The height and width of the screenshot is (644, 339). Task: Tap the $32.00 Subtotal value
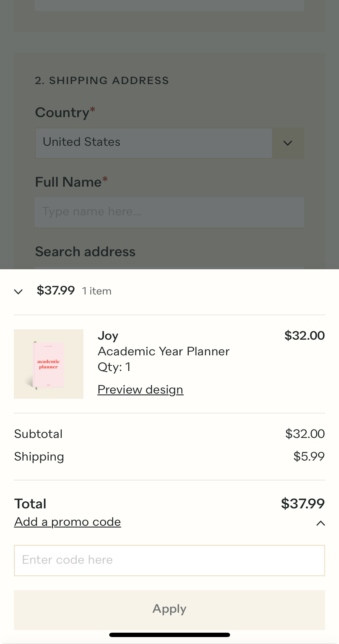[x=305, y=434]
